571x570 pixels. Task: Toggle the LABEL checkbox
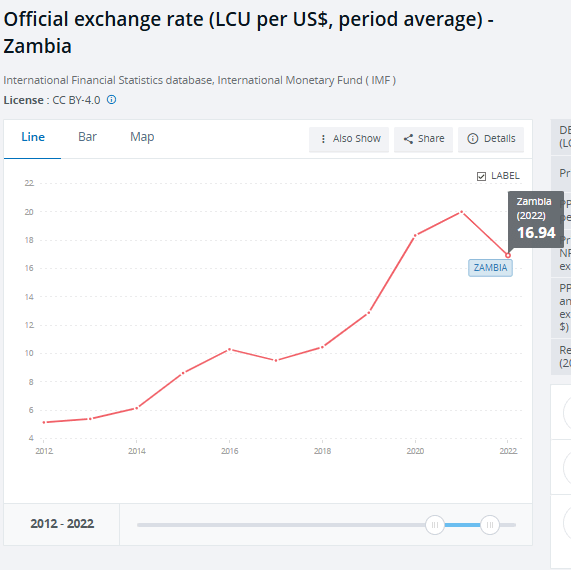point(481,176)
